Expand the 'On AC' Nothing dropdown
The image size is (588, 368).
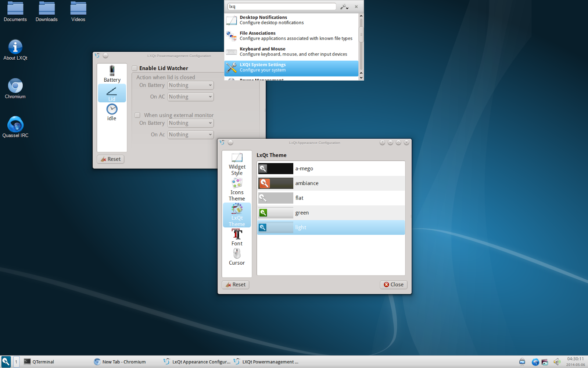(x=190, y=96)
